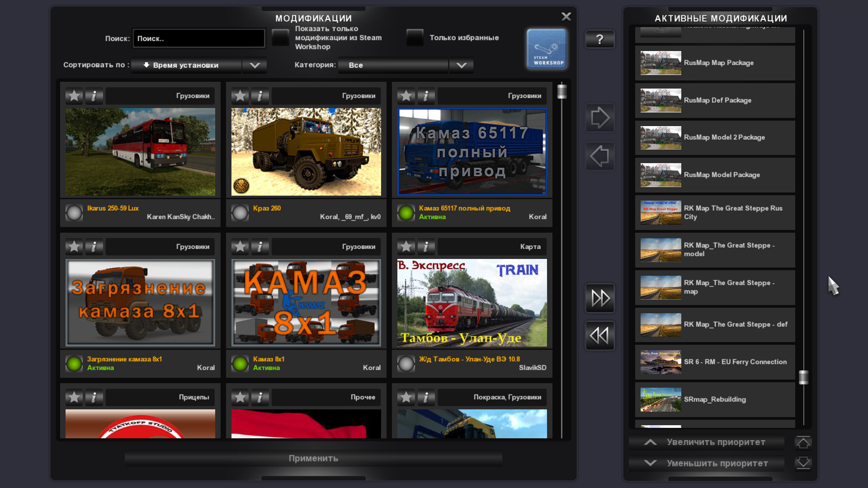Show info for Покраска, Грузовики mod
This screenshot has width=868, height=488.
coord(426,397)
